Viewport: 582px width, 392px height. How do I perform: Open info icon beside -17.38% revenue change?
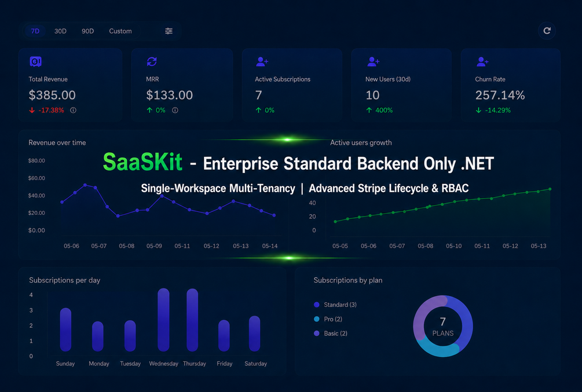(73, 110)
